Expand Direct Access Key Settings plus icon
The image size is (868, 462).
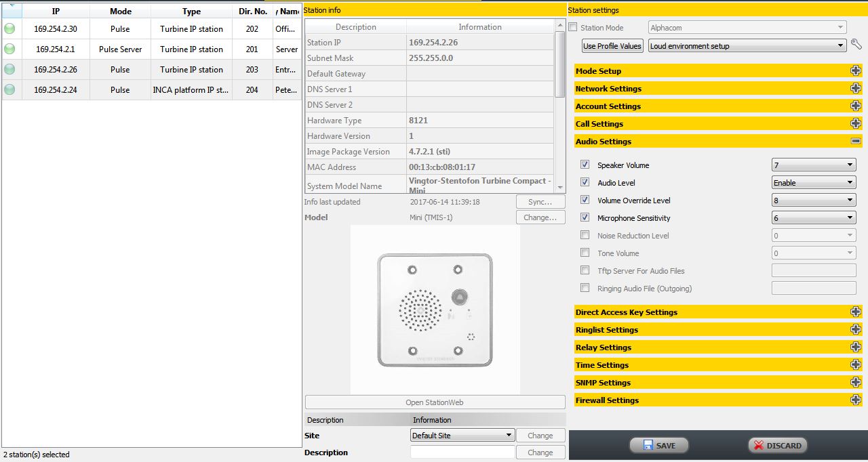click(x=856, y=312)
